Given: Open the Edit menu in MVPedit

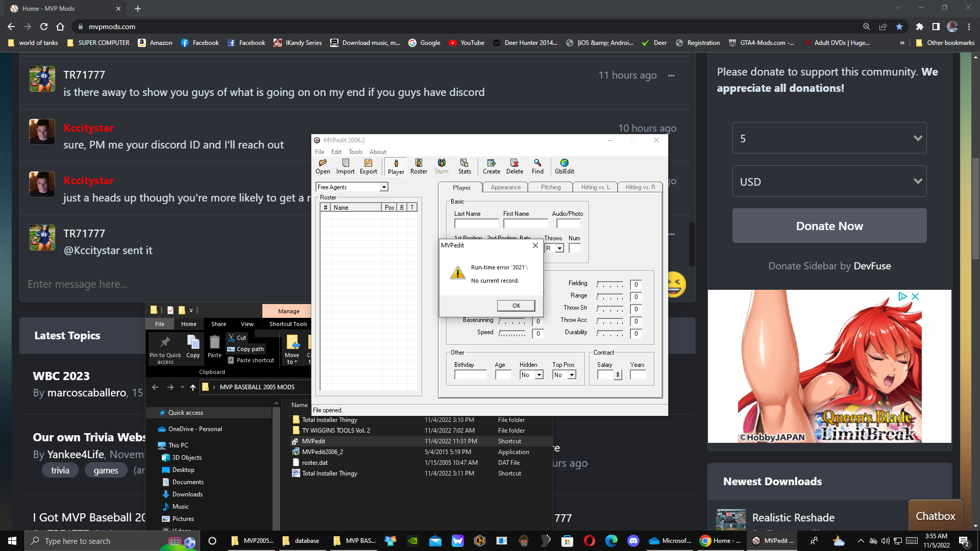Looking at the screenshot, I should point(336,152).
